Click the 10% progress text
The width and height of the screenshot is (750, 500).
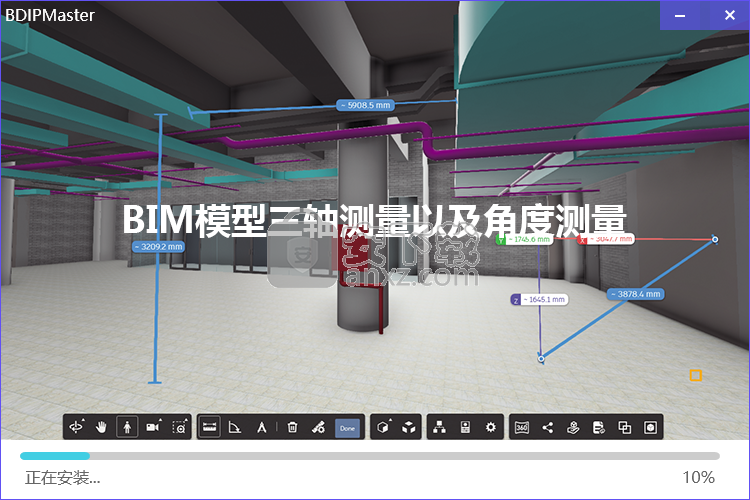coord(698,477)
